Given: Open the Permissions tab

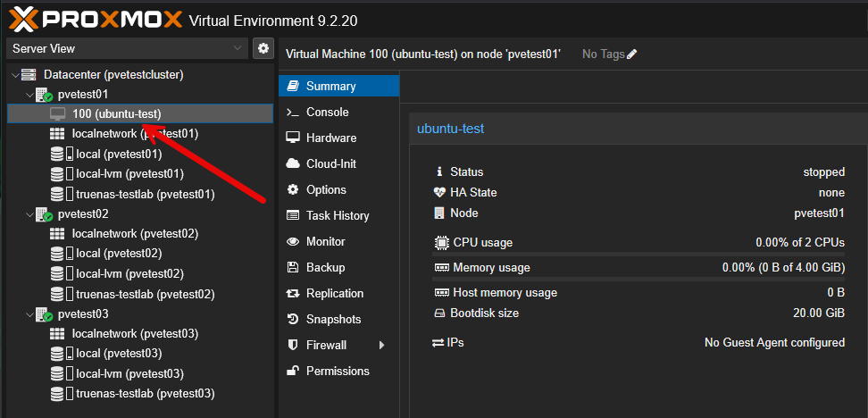Looking at the screenshot, I should [338, 371].
